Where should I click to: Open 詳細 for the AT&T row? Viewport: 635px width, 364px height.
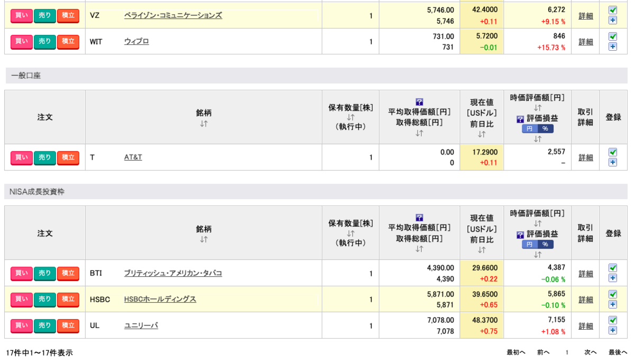point(586,158)
